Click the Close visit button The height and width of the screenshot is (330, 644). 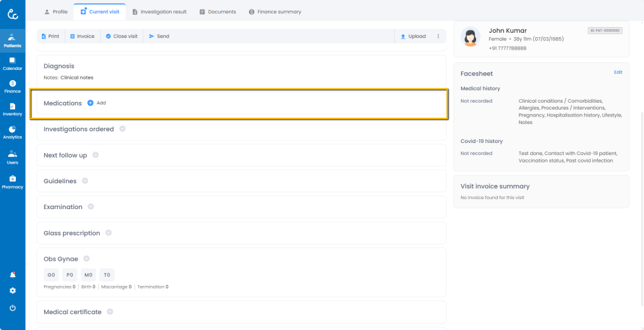pos(121,37)
